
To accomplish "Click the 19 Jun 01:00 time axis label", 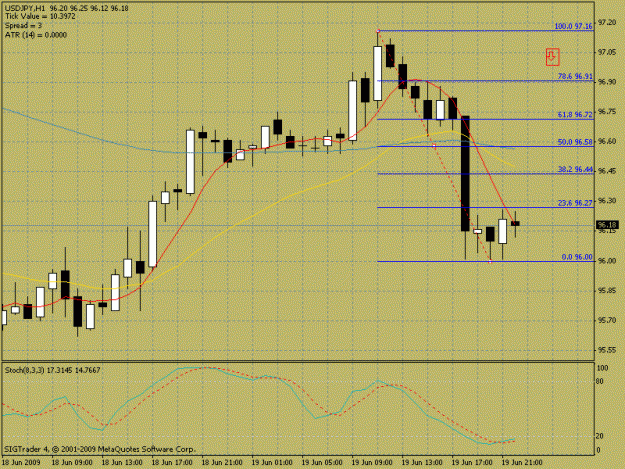I will 272,463.
